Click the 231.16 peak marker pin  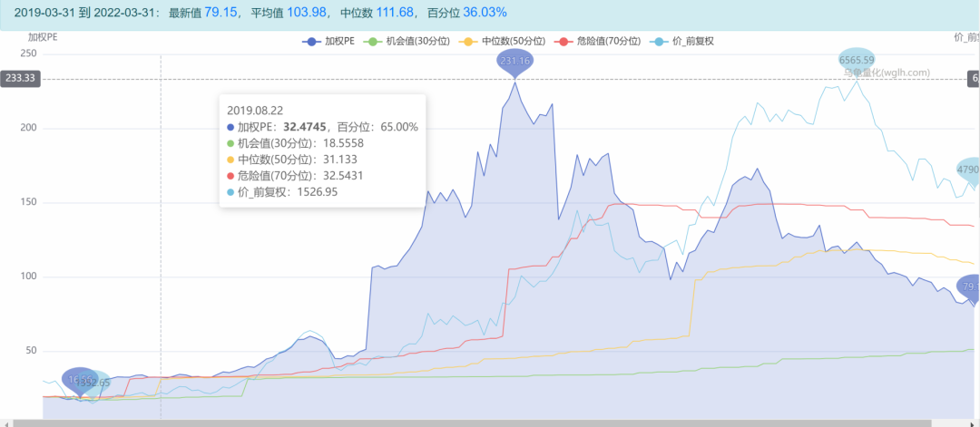514,62
